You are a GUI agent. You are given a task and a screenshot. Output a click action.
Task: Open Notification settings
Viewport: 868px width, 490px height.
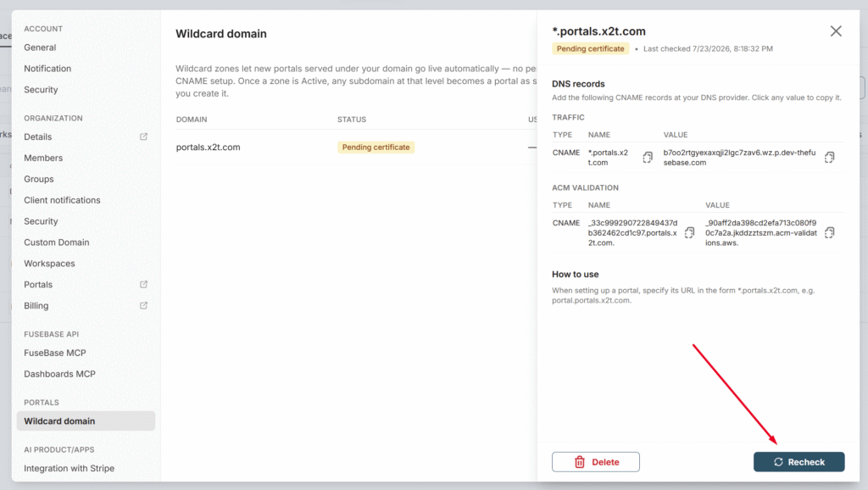pos(47,69)
